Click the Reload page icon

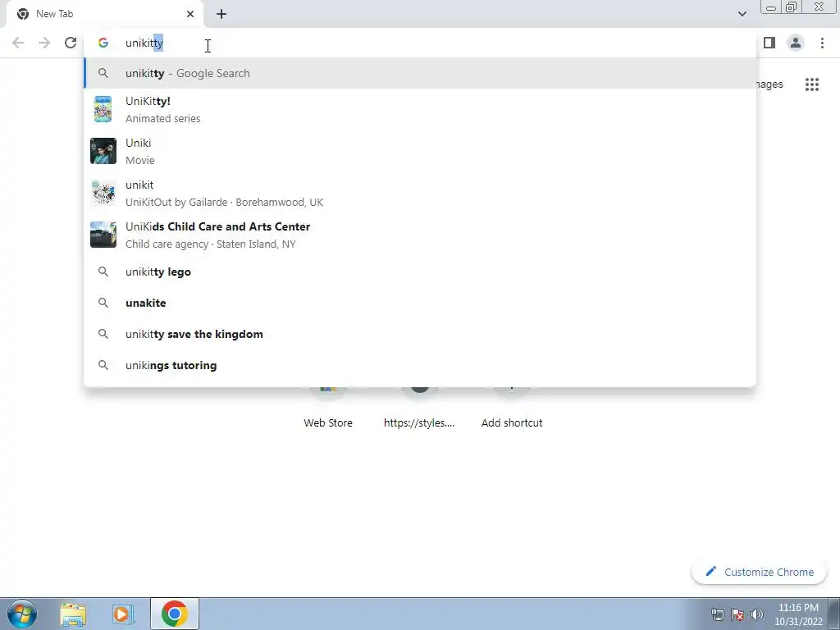tap(71, 43)
